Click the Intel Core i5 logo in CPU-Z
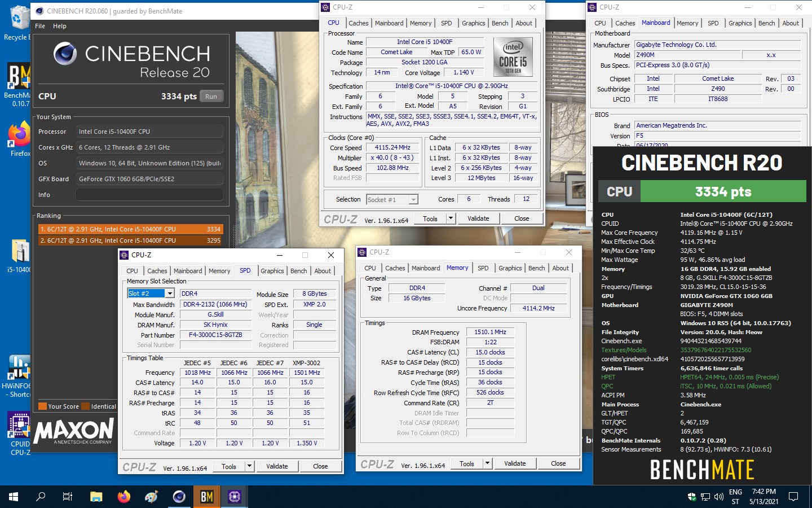This screenshot has width=812, height=508. pyautogui.click(x=513, y=56)
